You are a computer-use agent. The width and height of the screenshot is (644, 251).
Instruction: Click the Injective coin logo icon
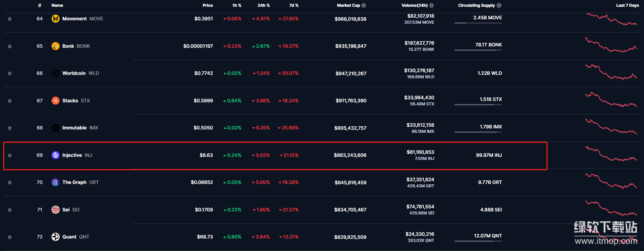click(55, 155)
